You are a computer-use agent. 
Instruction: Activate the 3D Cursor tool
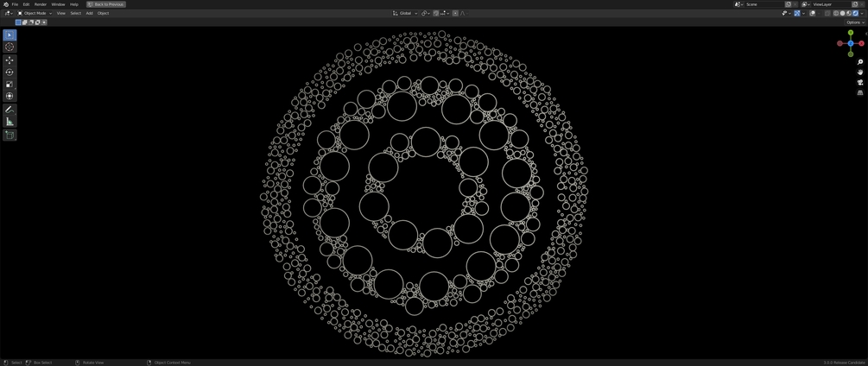[x=10, y=47]
